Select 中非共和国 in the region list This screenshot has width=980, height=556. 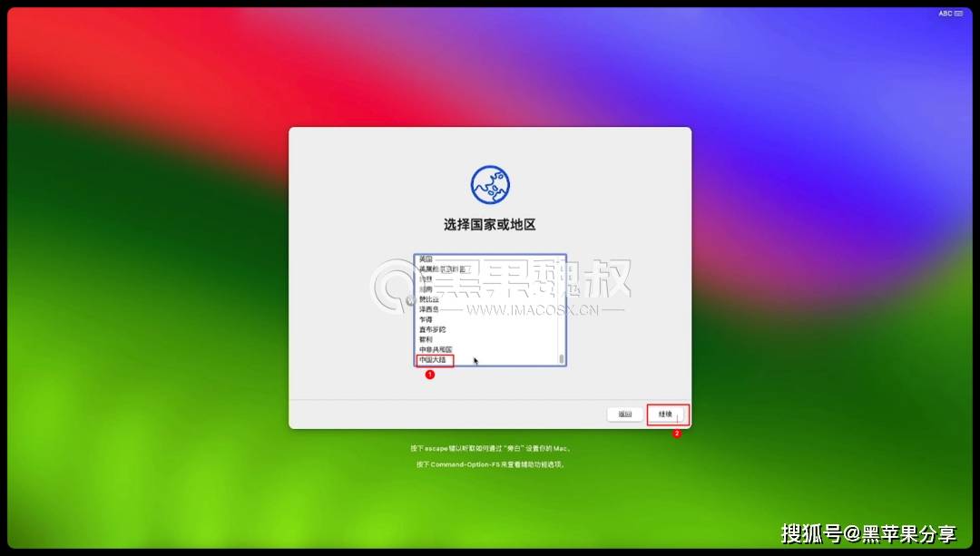coord(436,349)
